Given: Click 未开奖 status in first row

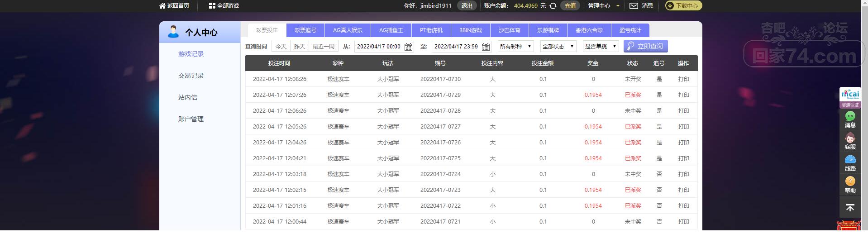Looking at the screenshot, I should (x=633, y=79).
